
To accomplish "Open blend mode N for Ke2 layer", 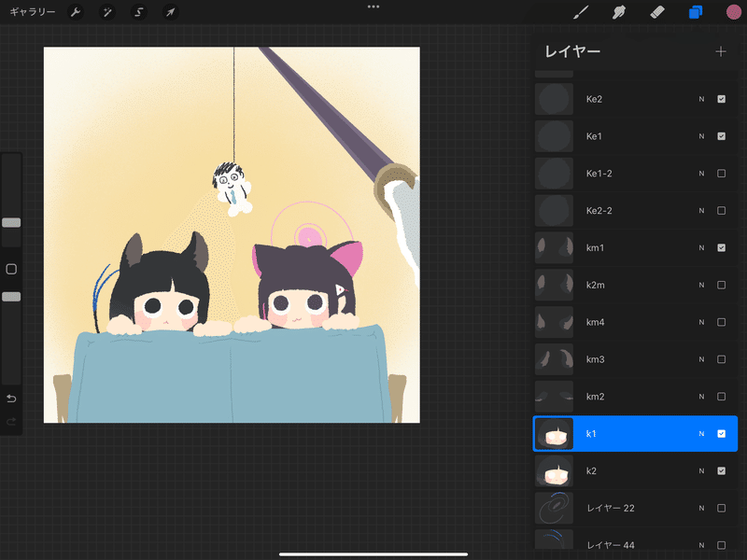I will click(x=701, y=99).
